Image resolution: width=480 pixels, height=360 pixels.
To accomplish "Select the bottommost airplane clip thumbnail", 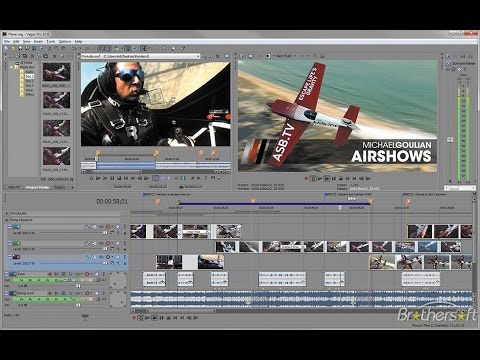I will [56, 156].
